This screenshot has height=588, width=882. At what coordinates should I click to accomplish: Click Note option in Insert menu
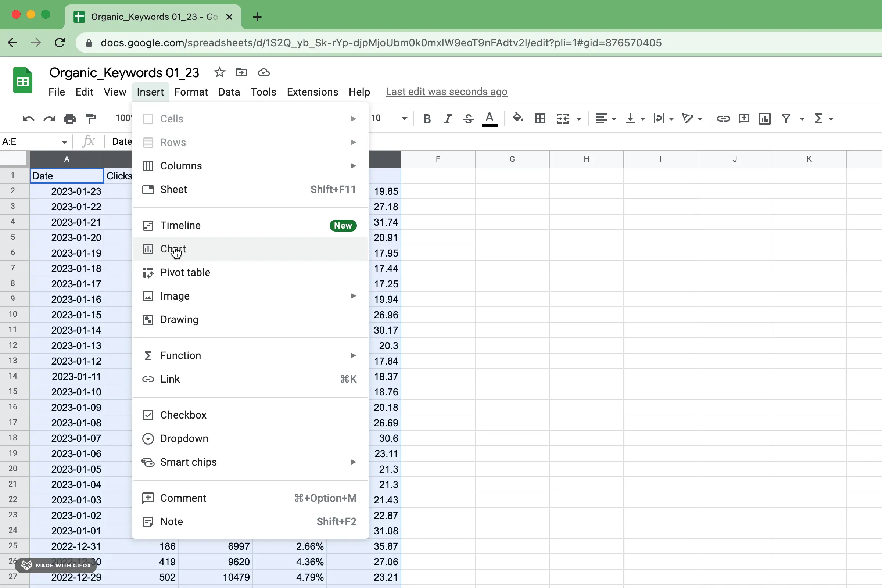[x=171, y=521]
